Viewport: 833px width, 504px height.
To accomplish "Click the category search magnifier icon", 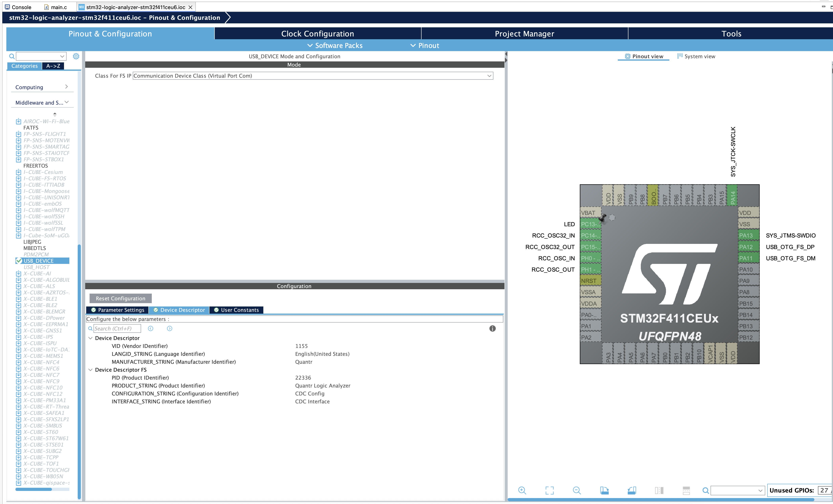I will click(x=11, y=56).
